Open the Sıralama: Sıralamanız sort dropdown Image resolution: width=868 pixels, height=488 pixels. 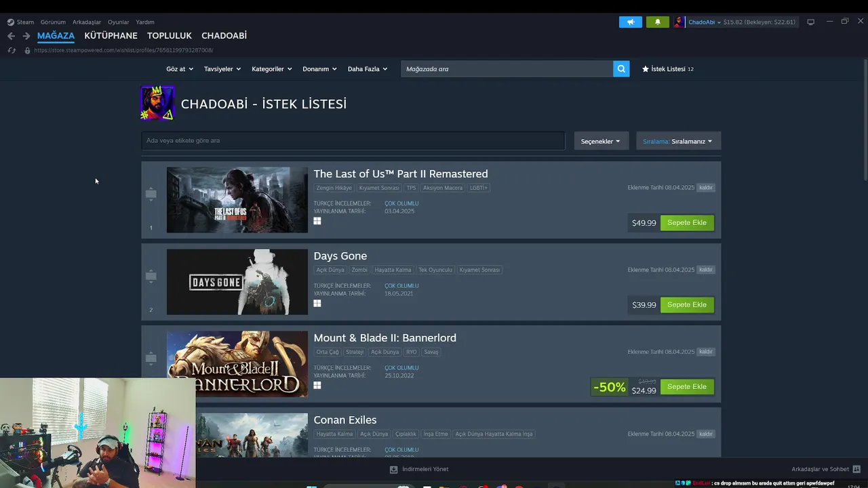coord(678,141)
